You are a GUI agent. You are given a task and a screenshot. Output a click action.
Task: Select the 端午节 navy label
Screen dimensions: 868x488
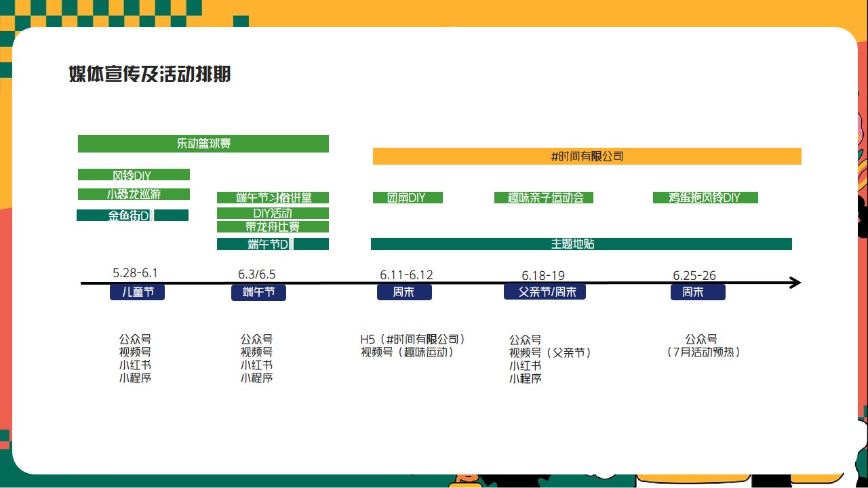click(x=258, y=292)
